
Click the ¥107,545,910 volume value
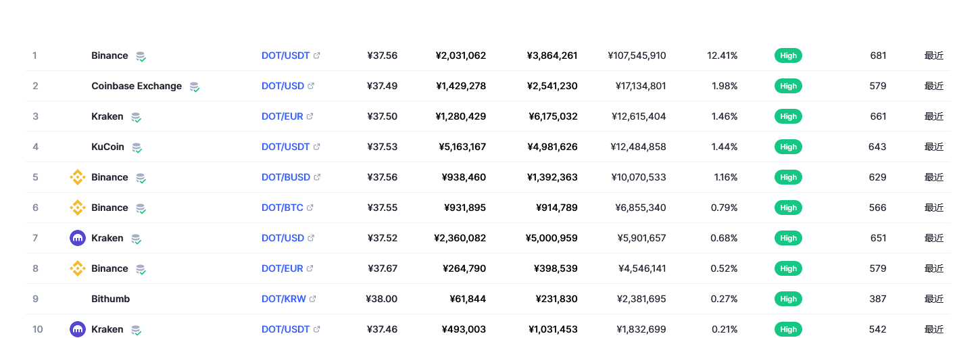(x=637, y=55)
